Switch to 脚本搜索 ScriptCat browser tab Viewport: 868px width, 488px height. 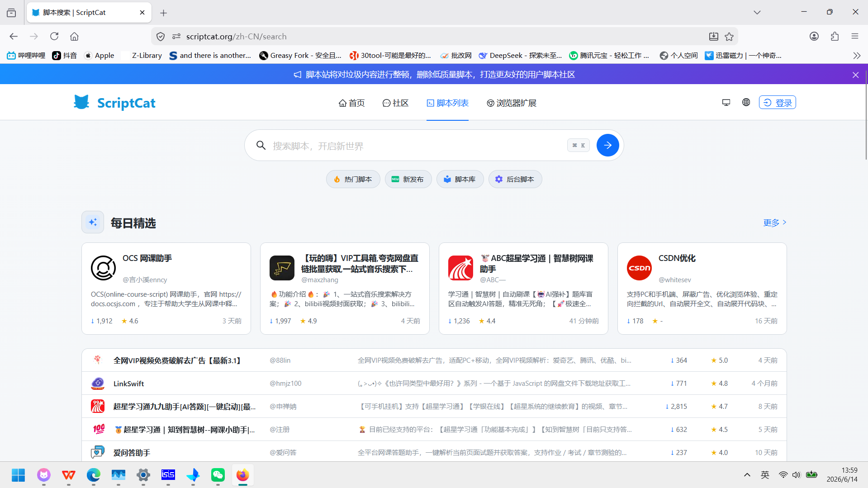coord(89,13)
